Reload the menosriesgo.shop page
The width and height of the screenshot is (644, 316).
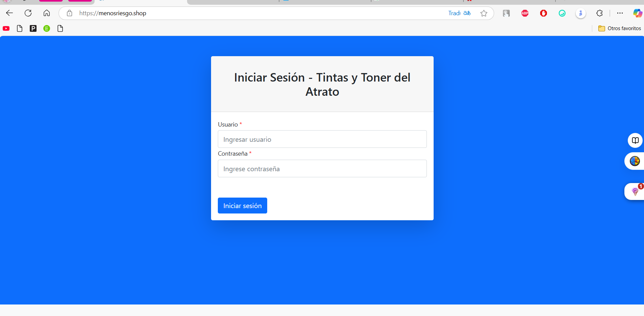coord(28,13)
